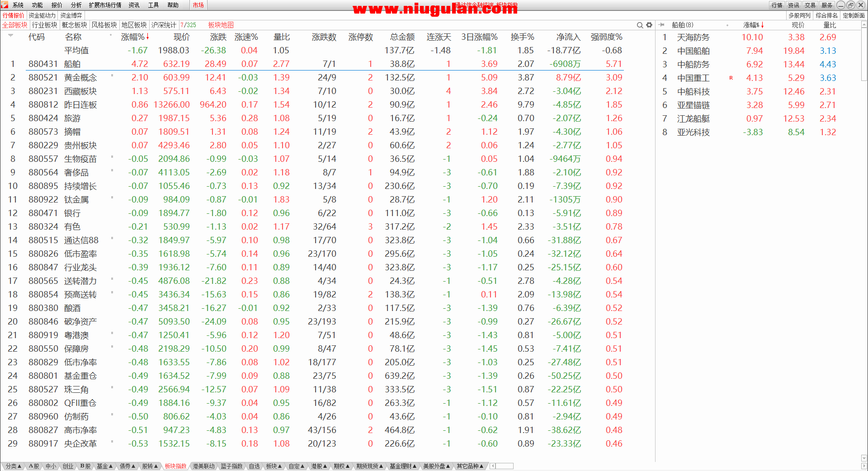This screenshot has width=868, height=471.
Task: Switch to 创业 bottom tab
Action: click(68, 466)
